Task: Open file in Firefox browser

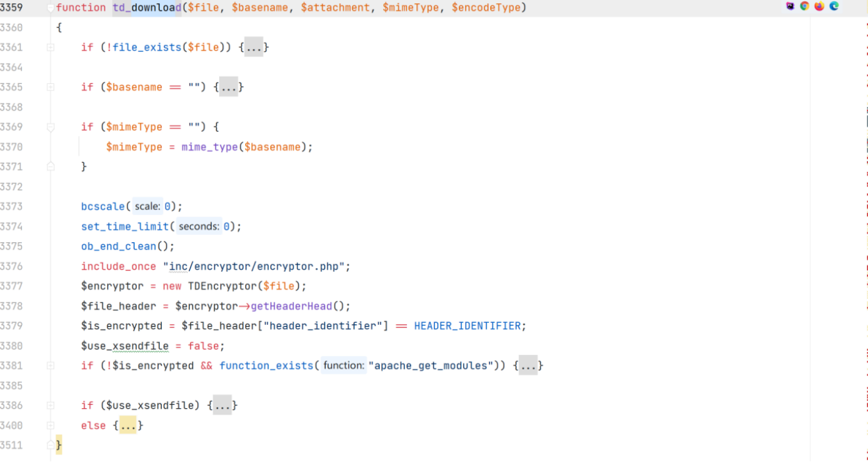Action: 819,6
